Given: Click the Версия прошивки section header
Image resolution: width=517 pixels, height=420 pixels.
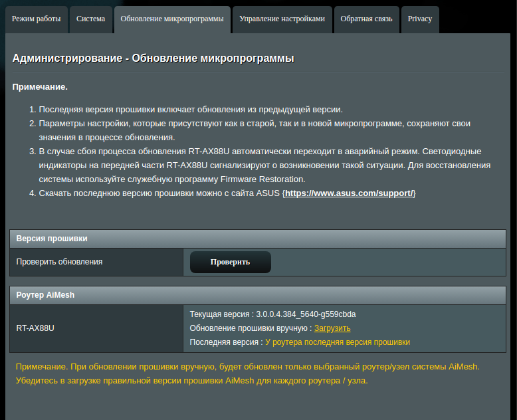Looking at the screenshot, I should [x=52, y=239].
